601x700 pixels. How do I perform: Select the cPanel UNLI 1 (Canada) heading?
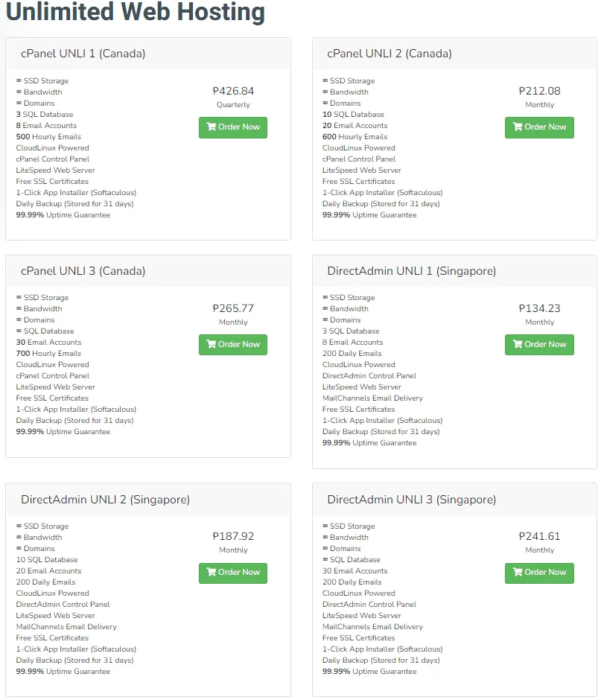coord(83,54)
